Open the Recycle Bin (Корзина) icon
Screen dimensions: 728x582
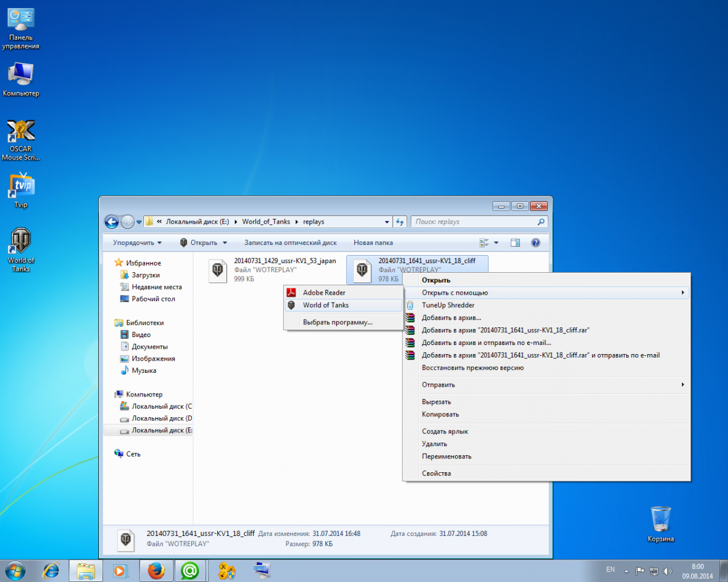(660, 524)
